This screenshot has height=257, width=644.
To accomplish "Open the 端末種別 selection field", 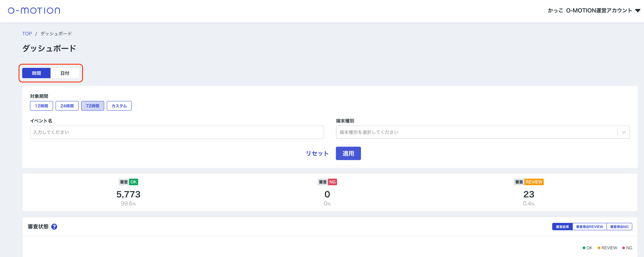I will (x=475, y=132).
